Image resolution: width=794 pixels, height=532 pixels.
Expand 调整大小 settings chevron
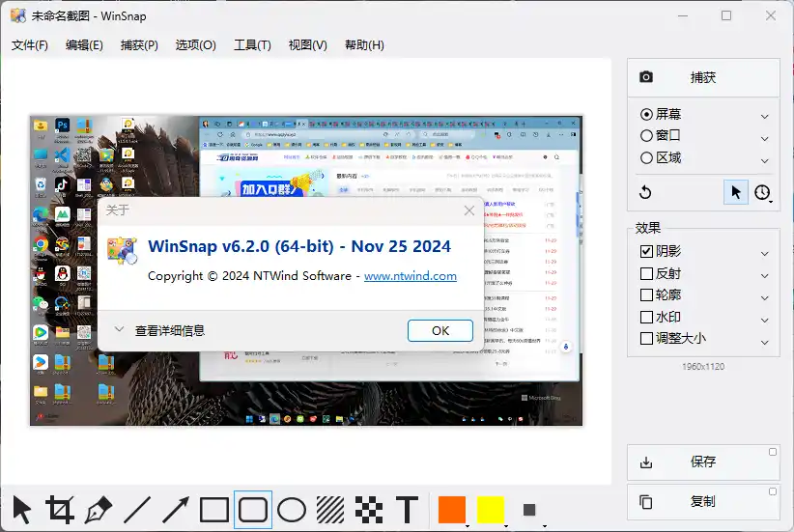tap(765, 343)
